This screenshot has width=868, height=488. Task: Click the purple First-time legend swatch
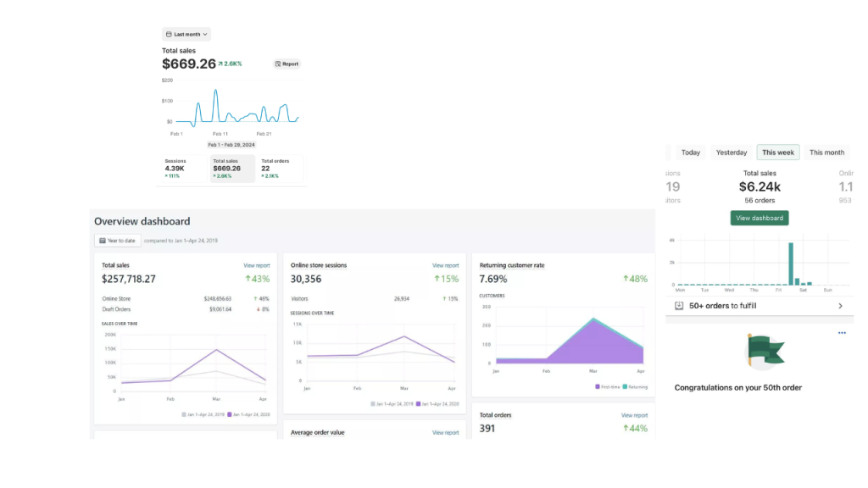tap(598, 386)
